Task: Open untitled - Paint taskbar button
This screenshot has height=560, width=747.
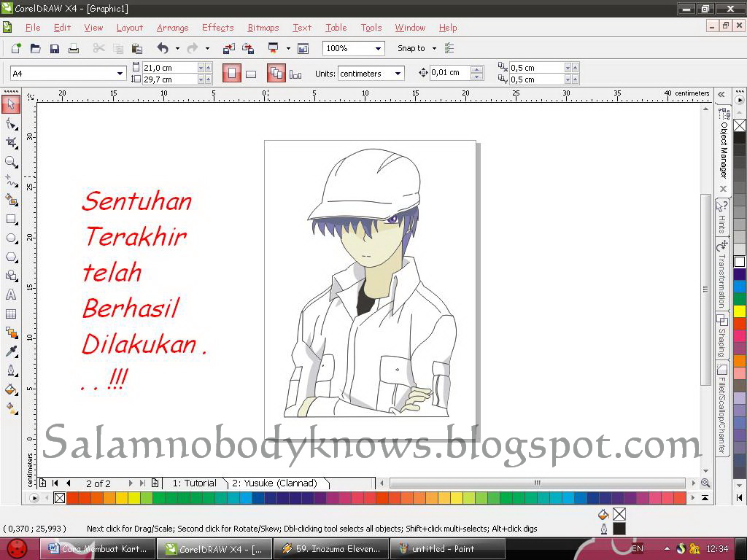Action: (x=447, y=549)
